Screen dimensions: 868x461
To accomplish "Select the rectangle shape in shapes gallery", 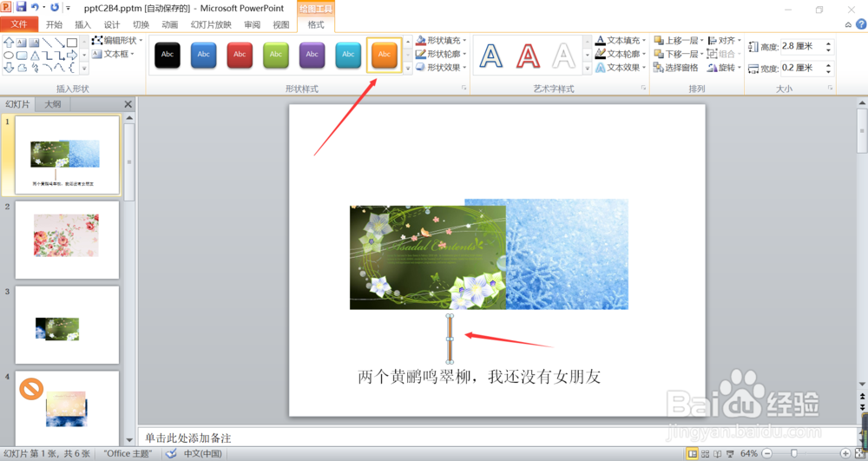I will coord(72,43).
